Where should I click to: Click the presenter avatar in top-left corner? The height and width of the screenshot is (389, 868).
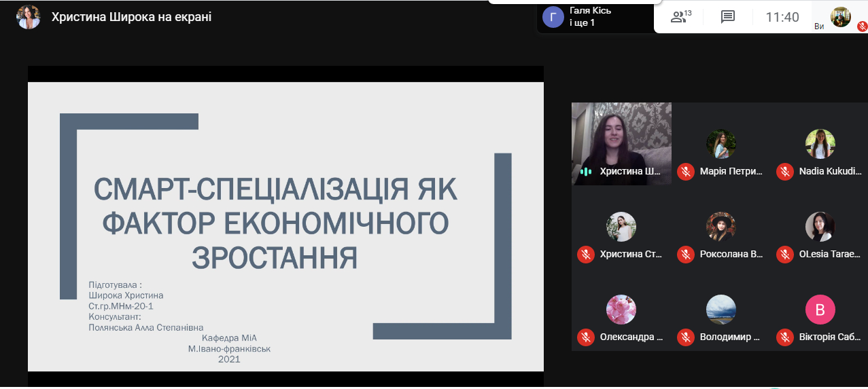(x=29, y=17)
